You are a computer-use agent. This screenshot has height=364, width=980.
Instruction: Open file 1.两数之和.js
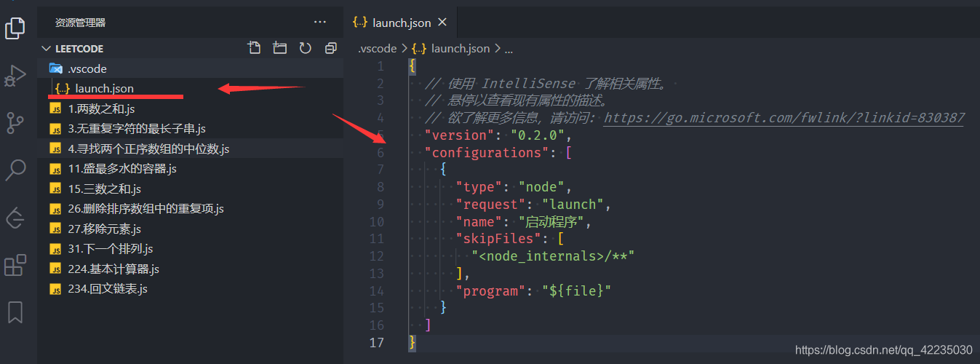(x=191, y=108)
